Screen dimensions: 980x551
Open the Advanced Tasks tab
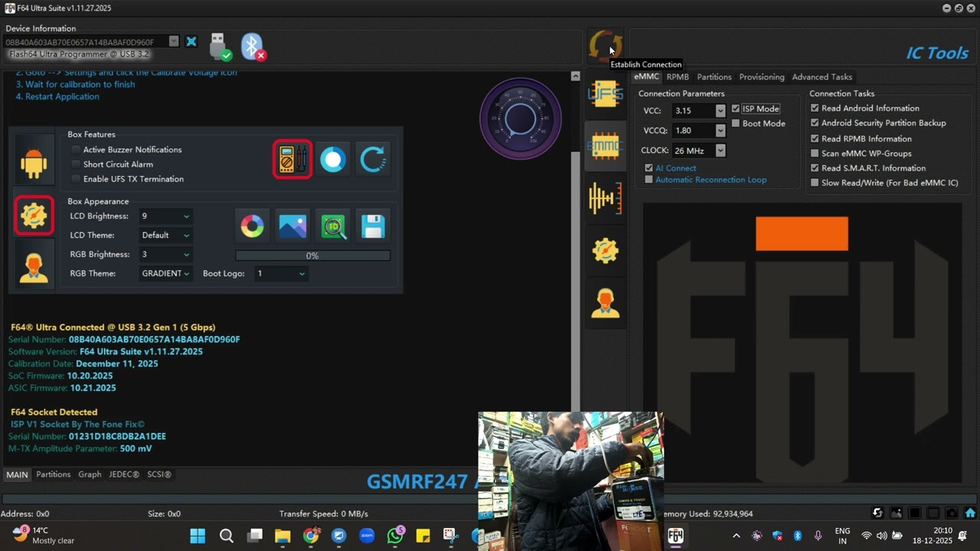[x=822, y=77]
